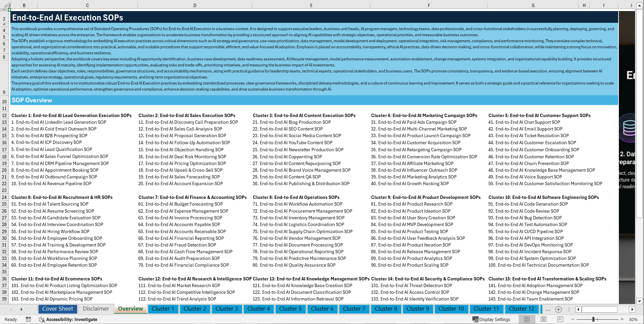The height and width of the screenshot is (324, 644).
Task: Open Display Settings in status bar
Action: (491, 319)
